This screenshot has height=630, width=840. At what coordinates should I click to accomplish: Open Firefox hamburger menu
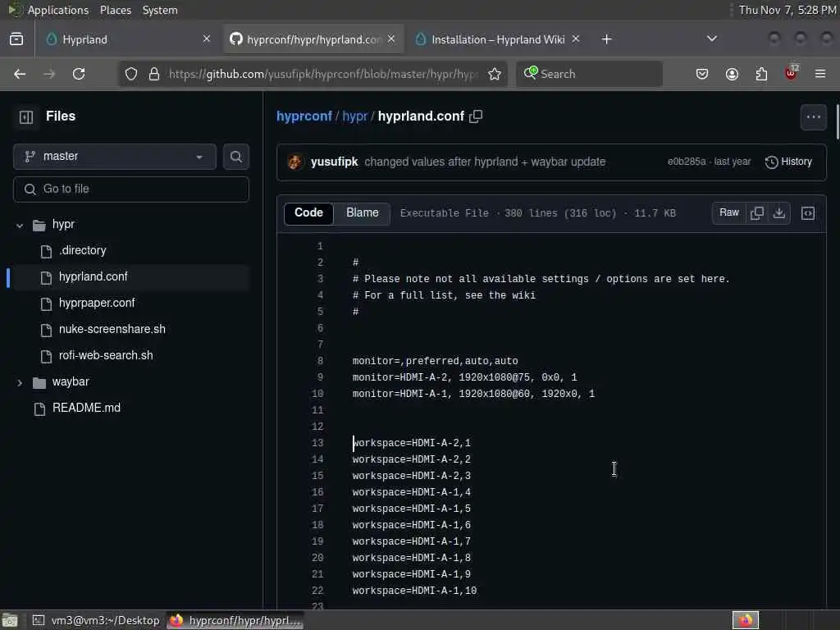tap(820, 74)
